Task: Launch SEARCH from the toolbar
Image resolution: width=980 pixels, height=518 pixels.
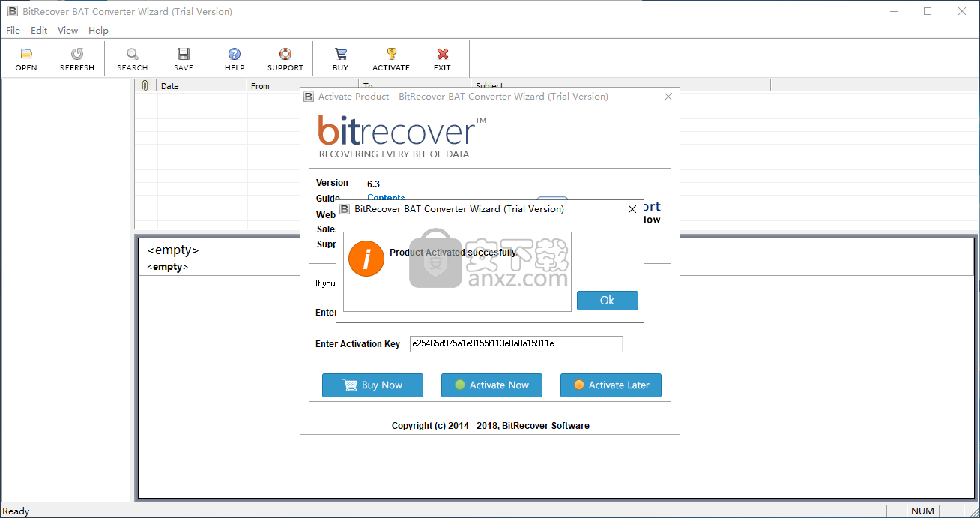Action: (133, 59)
